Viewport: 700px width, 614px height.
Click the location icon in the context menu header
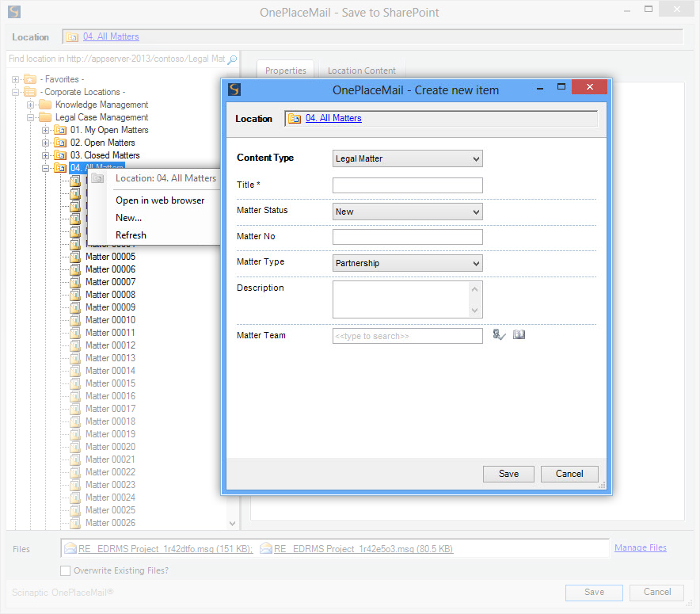[97, 178]
